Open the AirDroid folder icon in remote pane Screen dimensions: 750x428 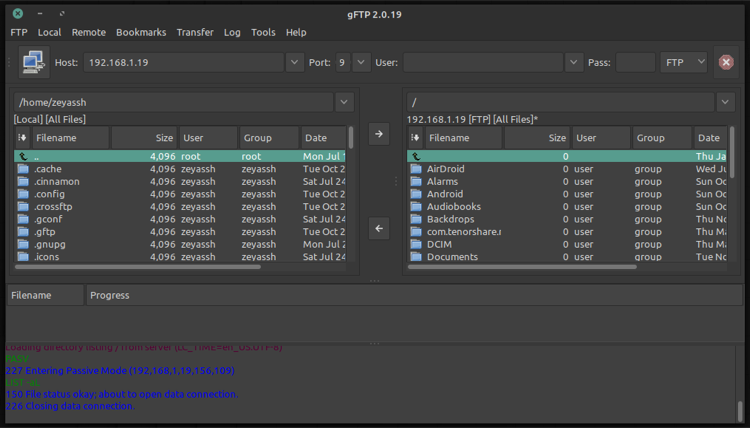tap(417, 169)
